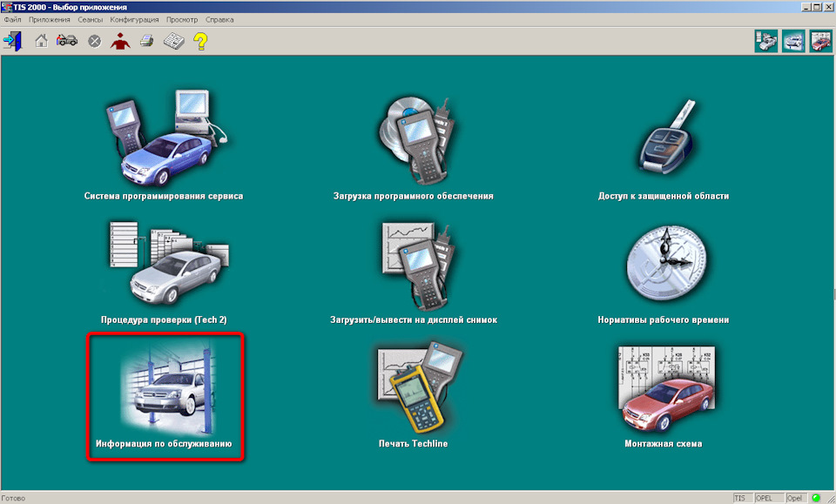Click the exit door toolbar icon
The width and height of the screenshot is (836, 504).
coord(13,41)
